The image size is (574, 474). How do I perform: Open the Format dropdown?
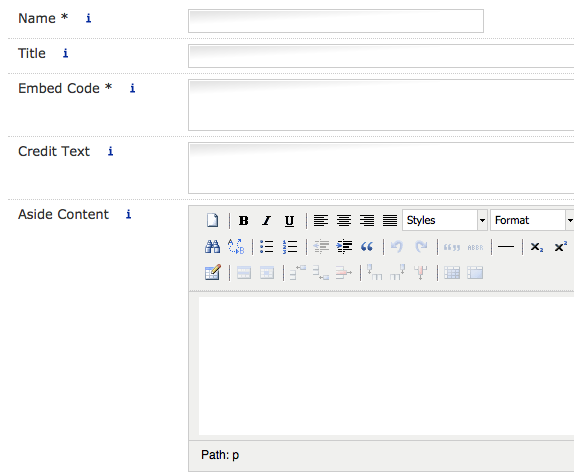(x=532, y=220)
